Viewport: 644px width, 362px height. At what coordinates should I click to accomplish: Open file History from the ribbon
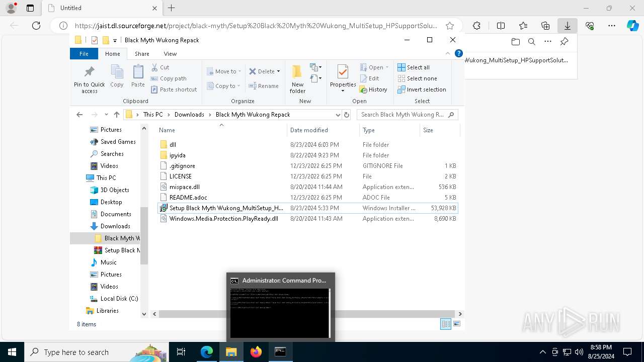tap(373, 89)
